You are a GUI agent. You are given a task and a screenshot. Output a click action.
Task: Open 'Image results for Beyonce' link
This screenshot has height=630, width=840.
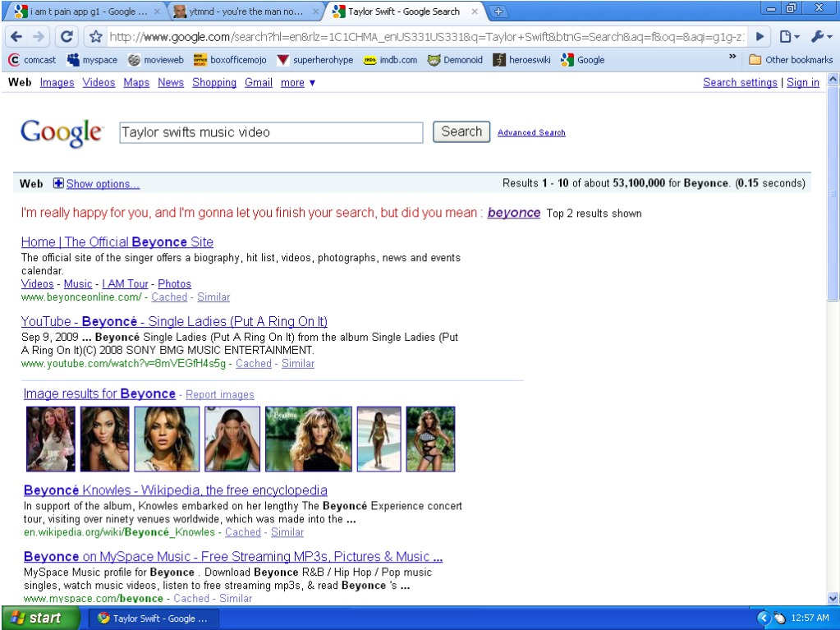pos(99,393)
